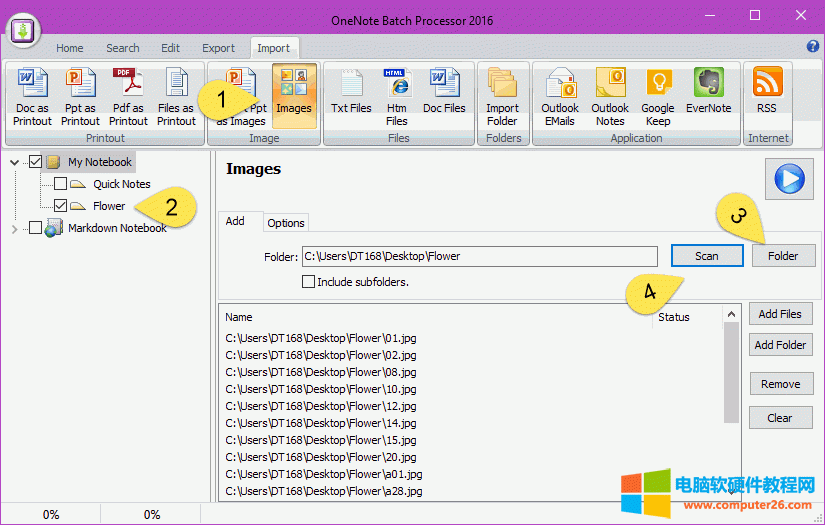Start processing with blue play button
The height and width of the screenshot is (525, 825).
[x=789, y=179]
